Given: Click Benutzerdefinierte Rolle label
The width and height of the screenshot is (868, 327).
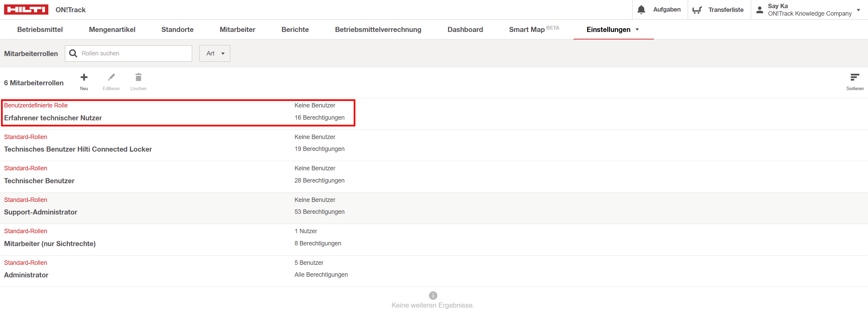Looking at the screenshot, I should point(36,105).
